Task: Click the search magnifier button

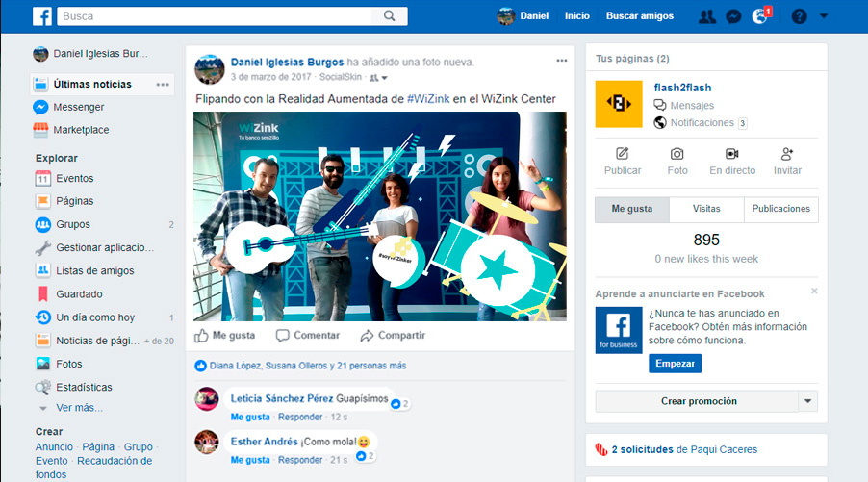Action: click(390, 16)
